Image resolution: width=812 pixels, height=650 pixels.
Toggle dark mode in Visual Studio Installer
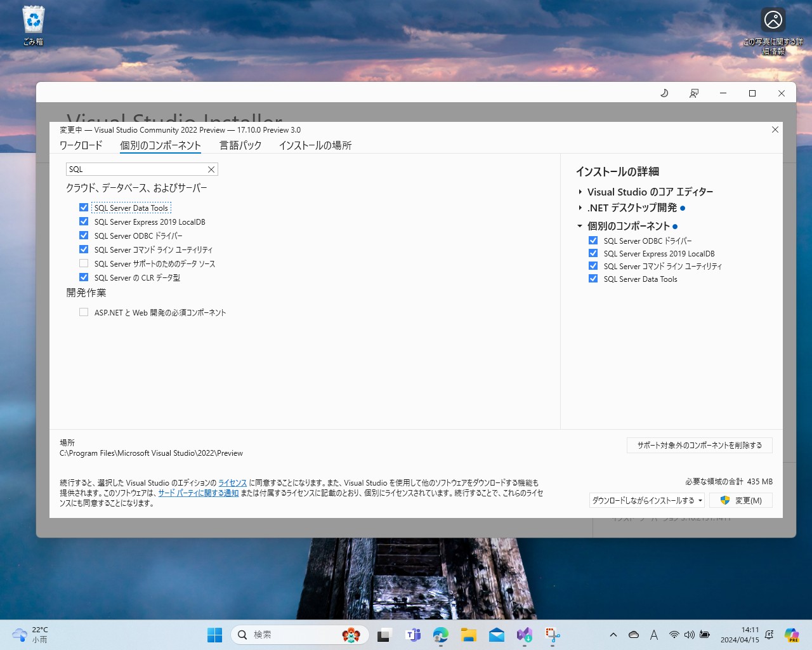(x=664, y=93)
